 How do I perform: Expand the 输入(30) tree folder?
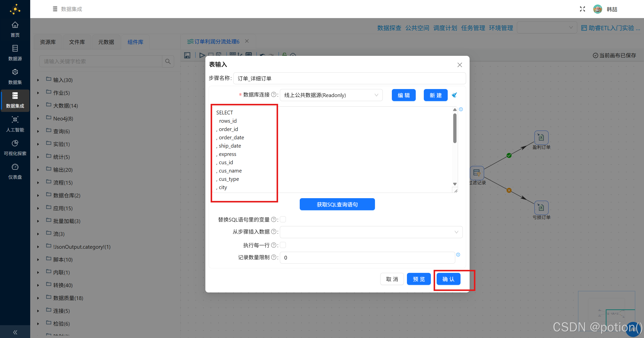tap(38, 80)
